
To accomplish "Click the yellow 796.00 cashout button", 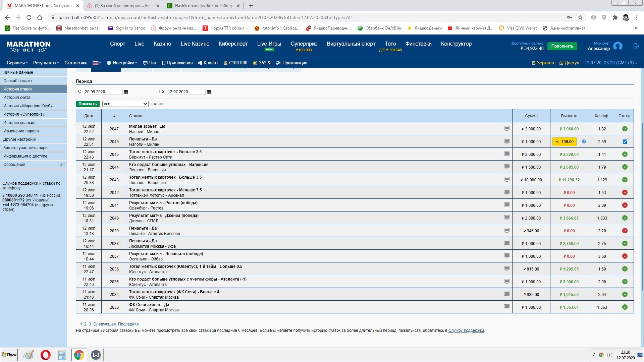I will 565,142.
